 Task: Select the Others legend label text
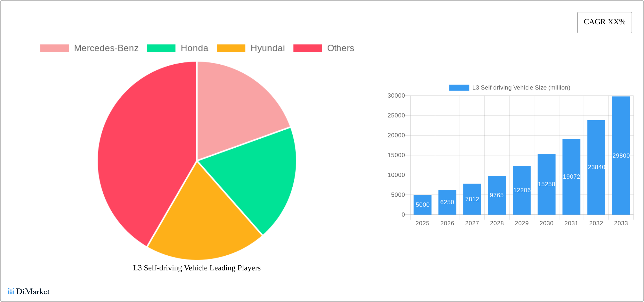click(341, 48)
